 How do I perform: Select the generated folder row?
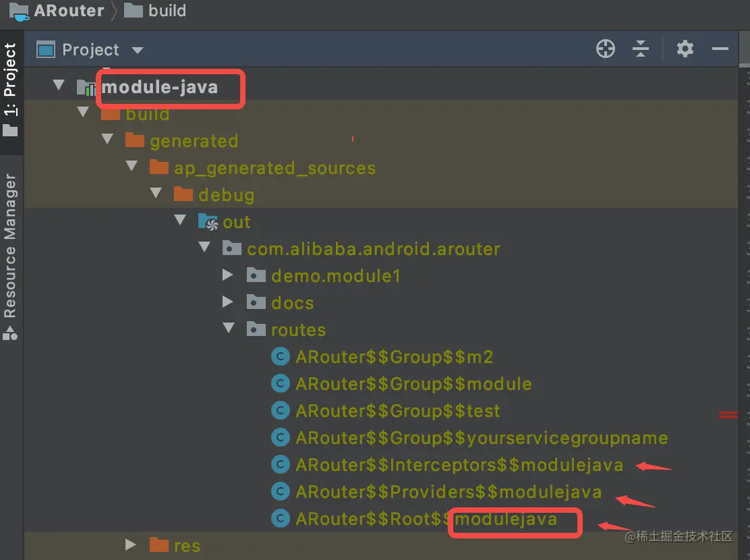[x=381, y=141]
